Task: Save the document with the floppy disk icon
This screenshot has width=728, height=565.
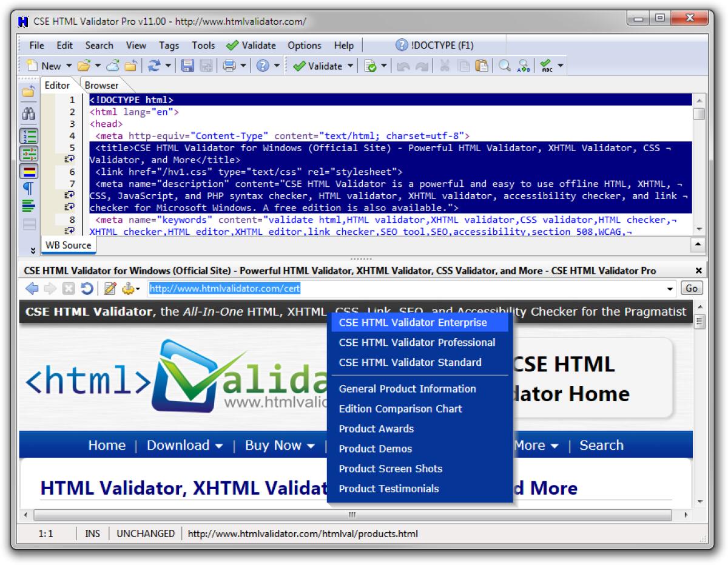Action: tap(188, 66)
